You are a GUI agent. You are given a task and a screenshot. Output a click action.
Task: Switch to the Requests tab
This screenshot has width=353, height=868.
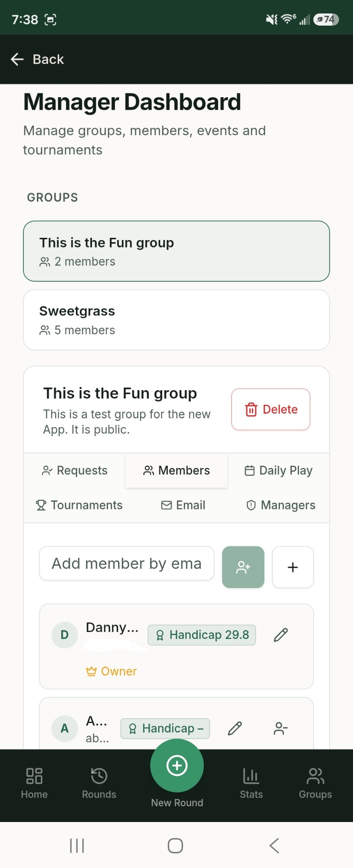point(75,470)
